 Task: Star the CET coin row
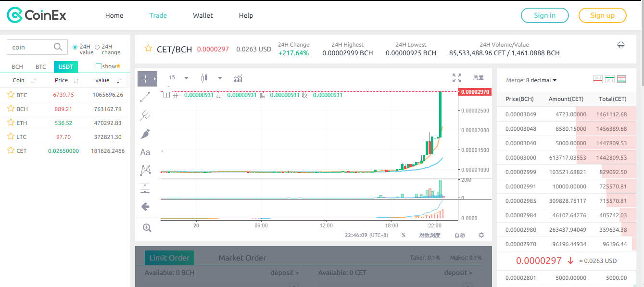(11, 150)
